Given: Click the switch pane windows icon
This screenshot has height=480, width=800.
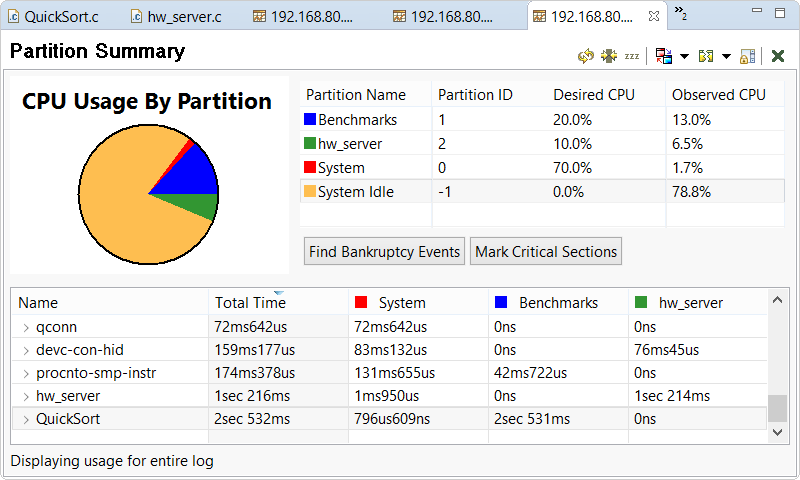Looking at the screenshot, I should coord(664,56).
